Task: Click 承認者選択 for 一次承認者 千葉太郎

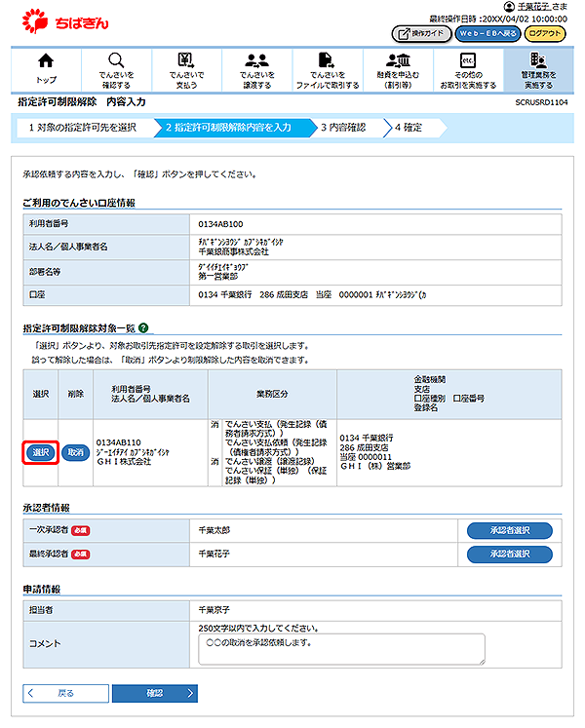Action: click(x=510, y=531)
